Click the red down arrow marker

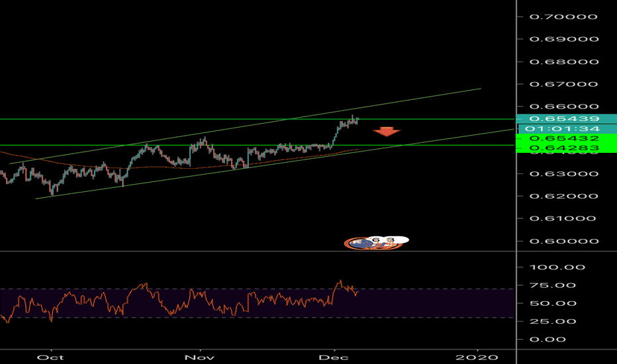tap(387, 131)
